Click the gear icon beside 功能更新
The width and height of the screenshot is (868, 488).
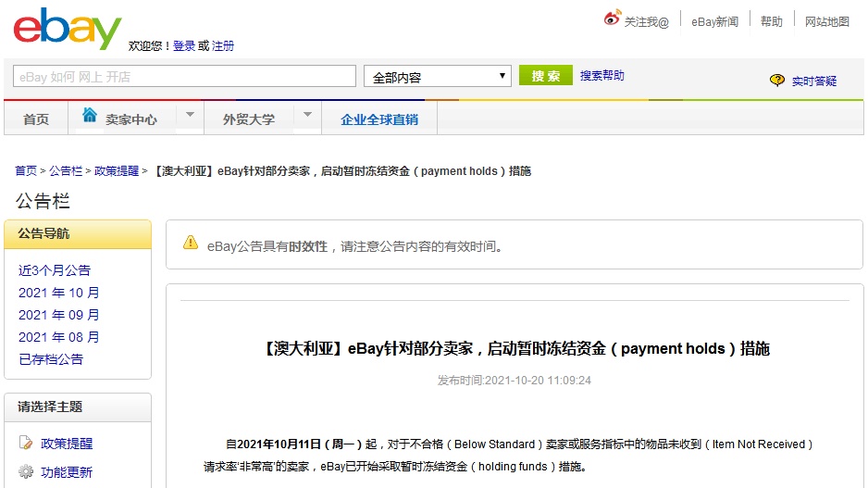pos(26,471)
